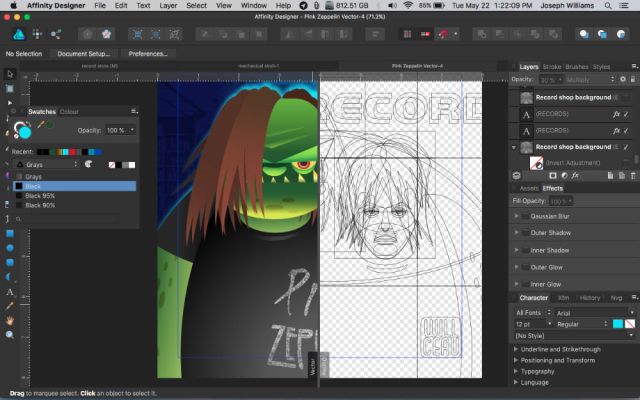Click the swatches search field
Viewport: 640px width, 400px height.
click(x=67, y=219)
